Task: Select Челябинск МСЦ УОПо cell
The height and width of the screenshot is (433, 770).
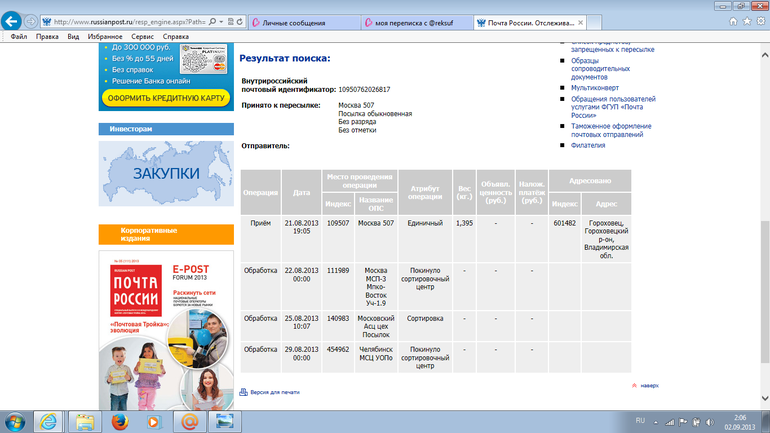Action: pyautogui.click(x=376, y=357)
